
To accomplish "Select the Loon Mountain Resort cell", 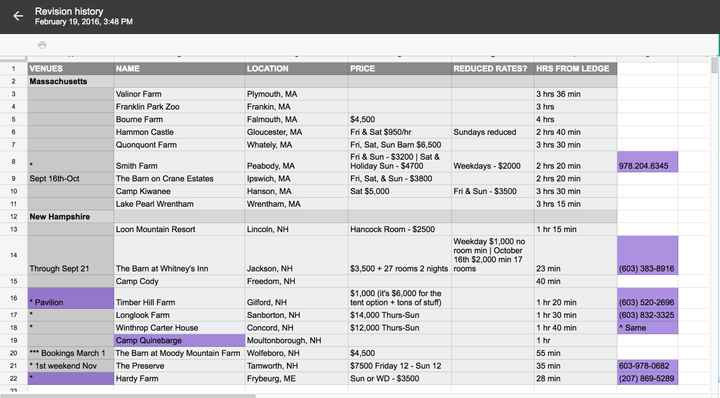I will pyautogui.click(x=179, y=229).
